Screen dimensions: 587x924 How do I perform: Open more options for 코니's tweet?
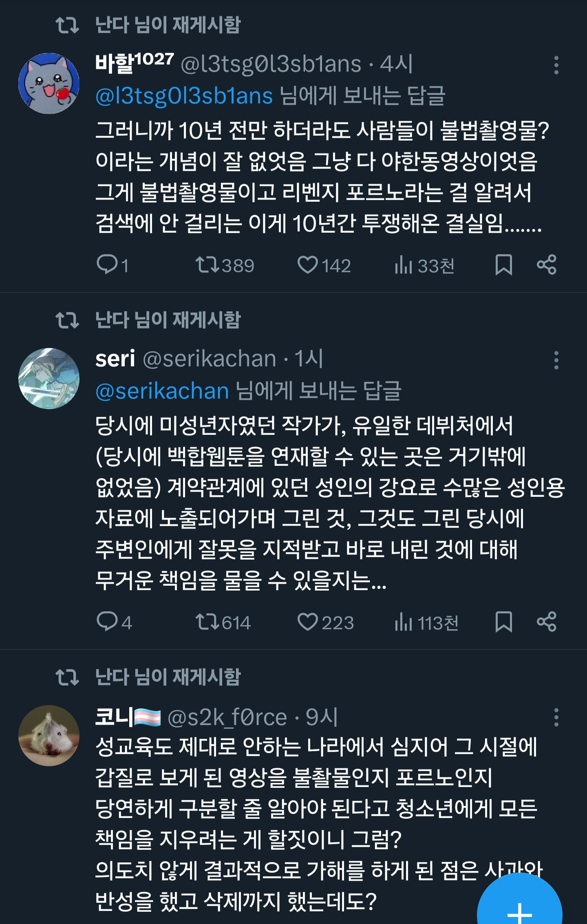tap(556, 717)
